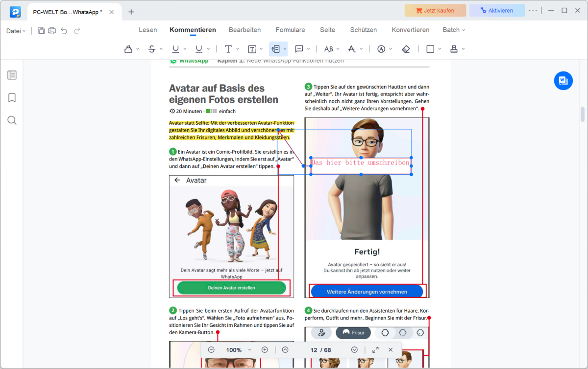Go to the next page

pos(354,350)
